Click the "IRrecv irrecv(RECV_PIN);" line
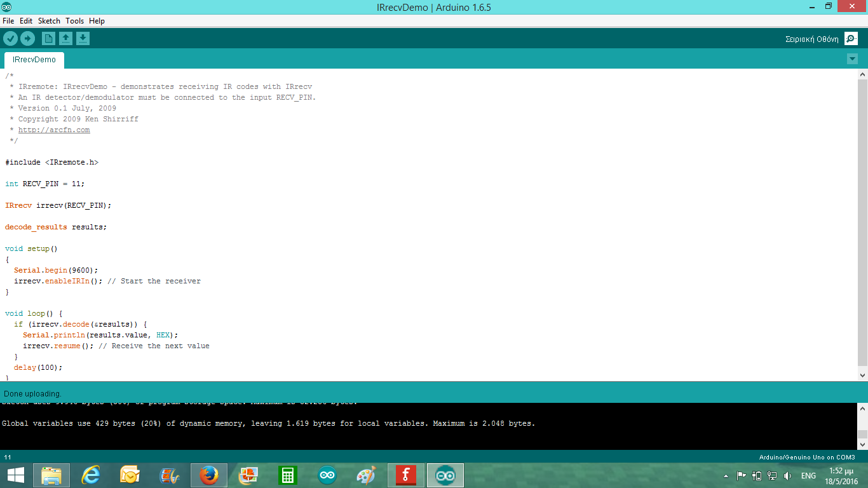Screen dimensions: 868x488 pos(58,205)
